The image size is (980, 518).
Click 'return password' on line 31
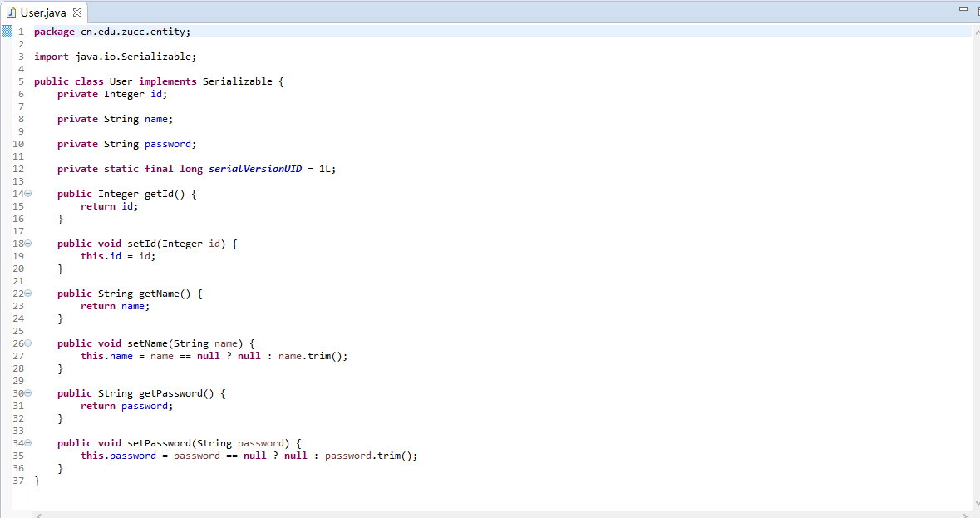tap(124, 406)
